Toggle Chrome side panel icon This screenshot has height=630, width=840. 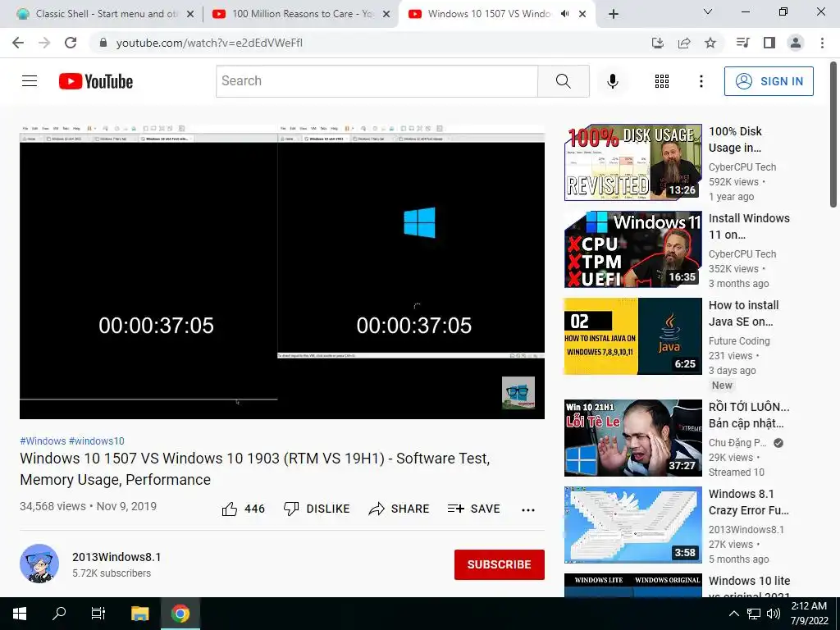pos(769,43)
